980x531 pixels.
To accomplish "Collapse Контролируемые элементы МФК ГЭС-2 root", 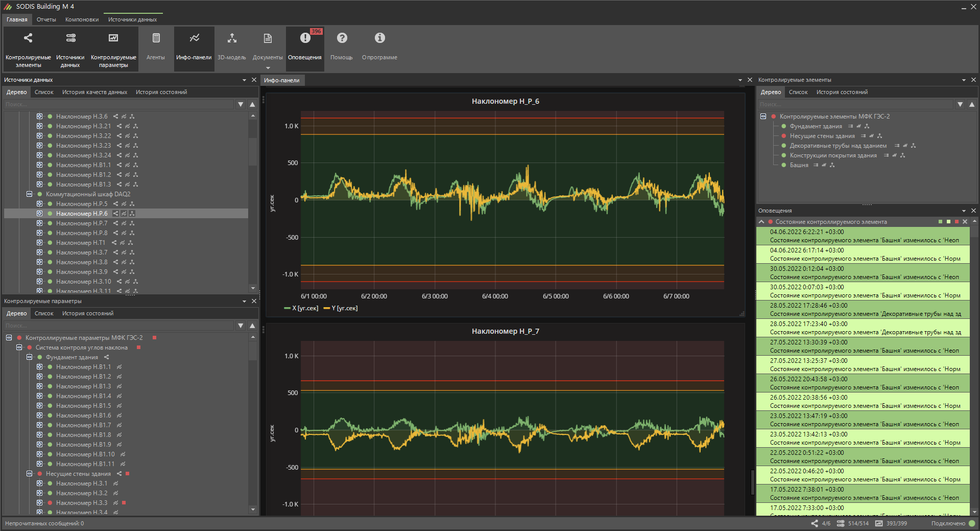I will click(x=763, y=117).
